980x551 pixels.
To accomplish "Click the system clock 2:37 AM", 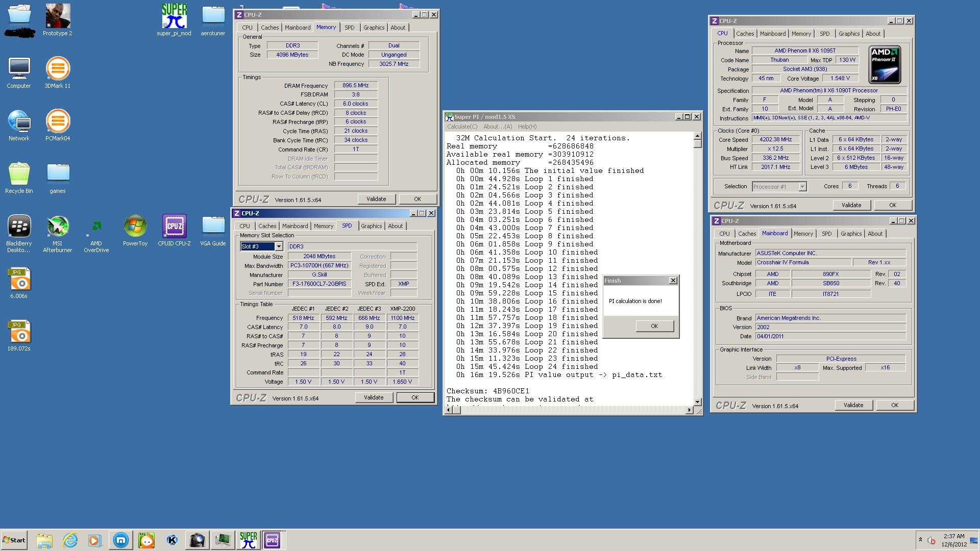I will point(954,536).
